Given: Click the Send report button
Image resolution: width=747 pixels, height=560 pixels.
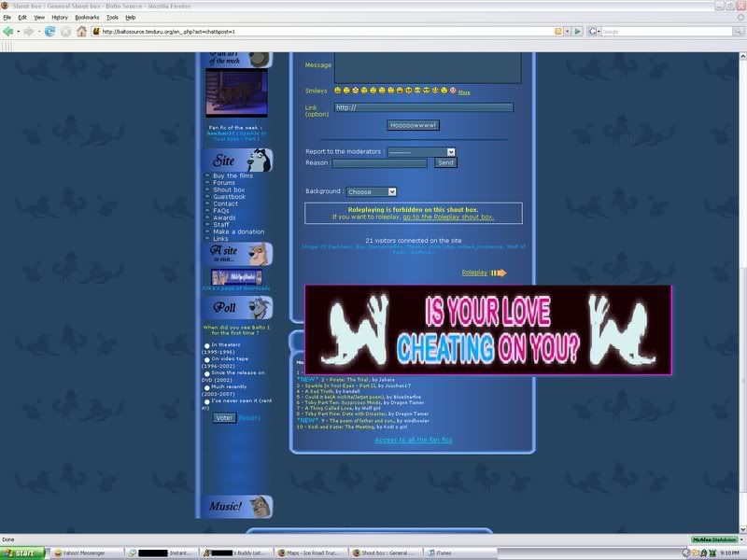Looking at the screenshot, I should point(445,162).
